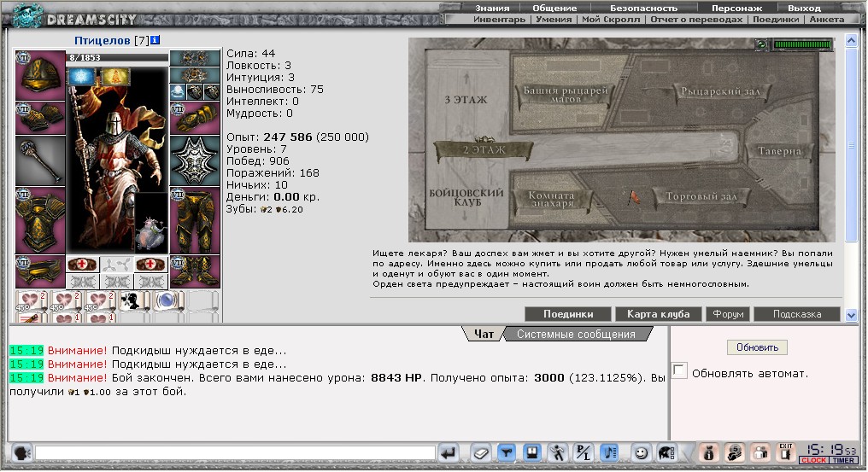This screenshot has height=472, width=868.
Task: Go to Комната знахаря on the map
Action: [551, 200]
